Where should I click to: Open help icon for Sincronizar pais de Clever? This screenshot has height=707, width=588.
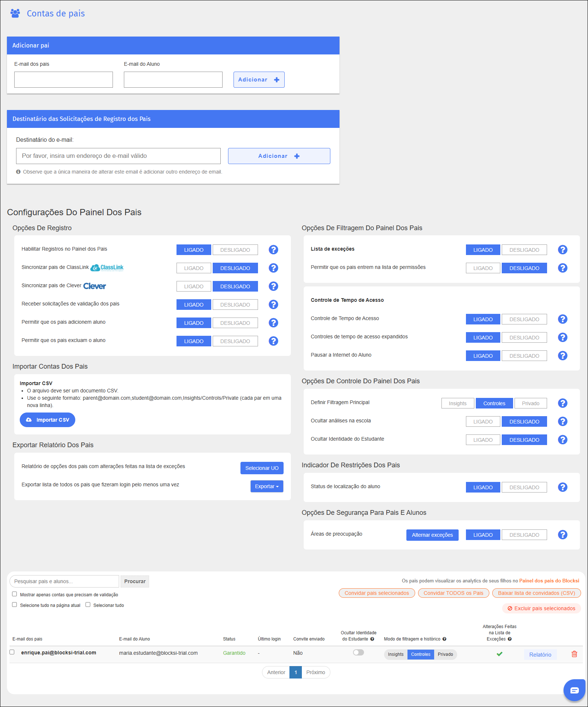273,286
